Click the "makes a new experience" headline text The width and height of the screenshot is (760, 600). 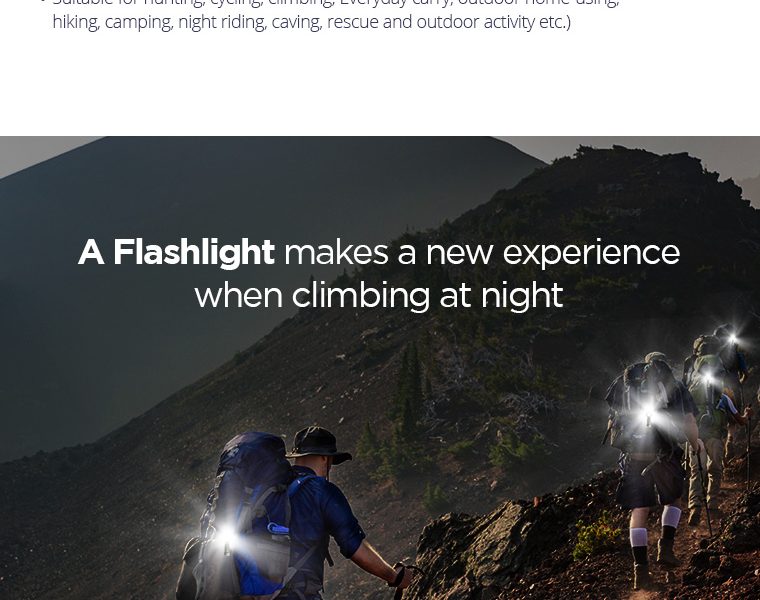click(482, 253)
